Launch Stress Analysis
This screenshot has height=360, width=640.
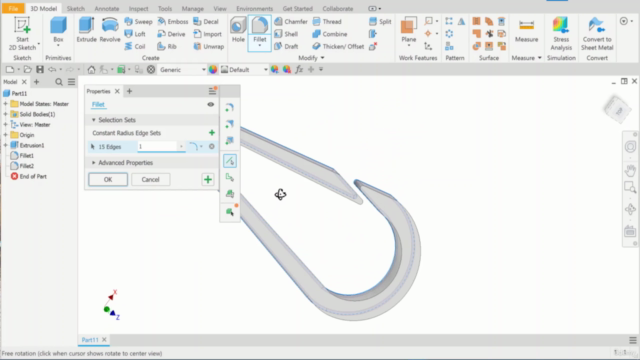coord(561,33)
